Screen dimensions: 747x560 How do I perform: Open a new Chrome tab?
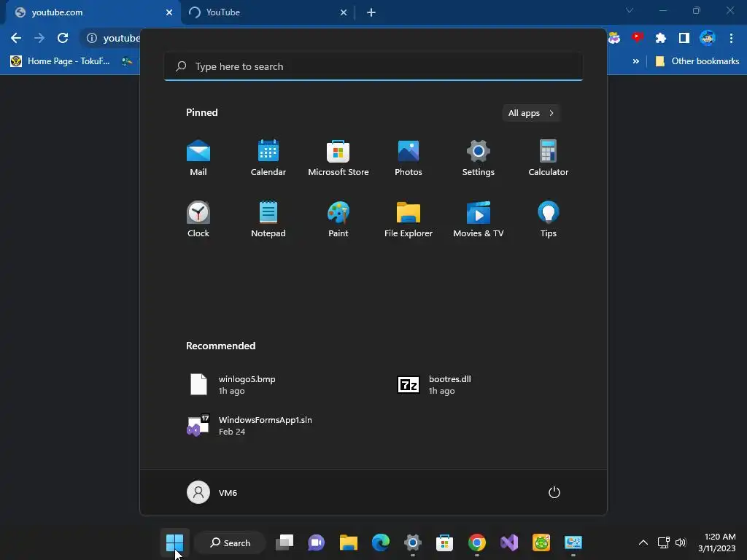(x=371, y=12)
